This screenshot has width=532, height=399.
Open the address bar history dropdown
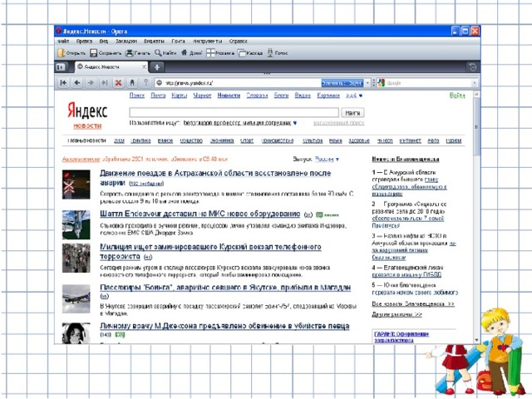click(x=367, y=83)
